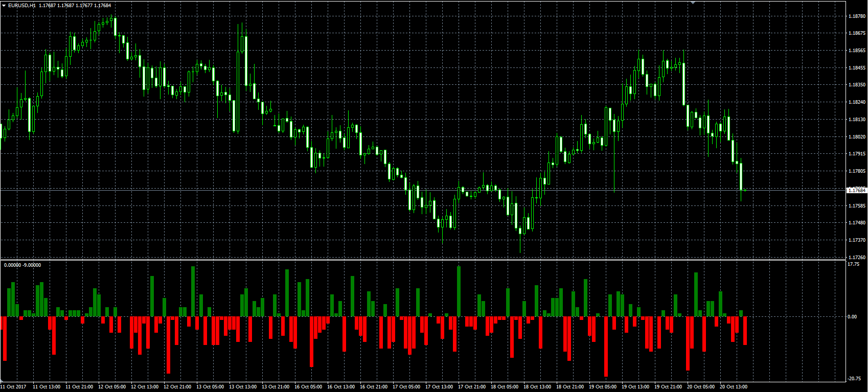Click the 1.17915 price scale label
Image resolution: width=868 pixels, height=392 pixels.
[x=857, y=154]
